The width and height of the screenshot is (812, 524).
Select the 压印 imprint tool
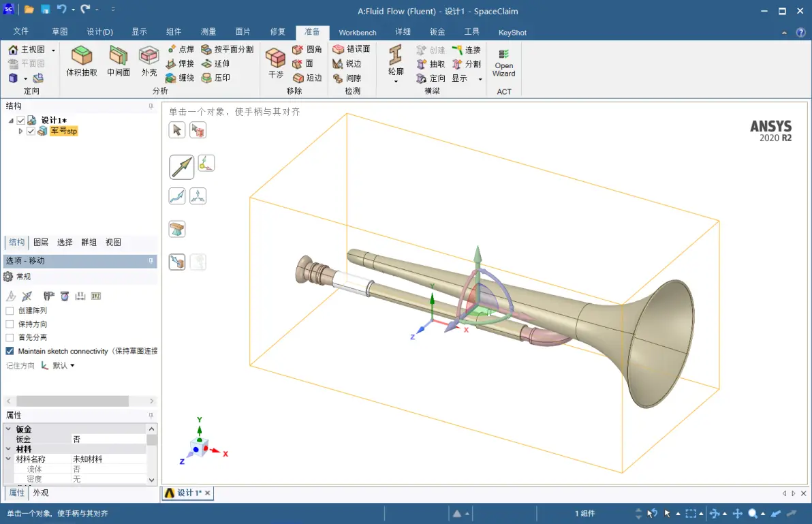215,78
